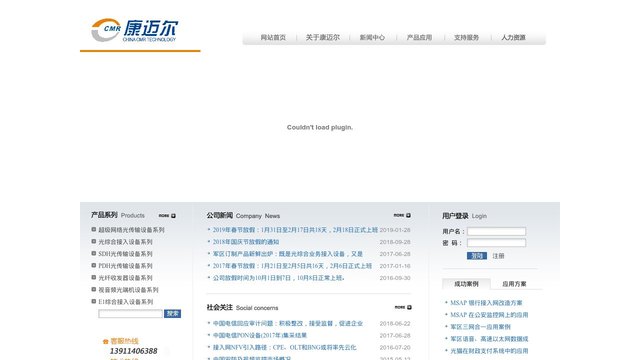Click the "Couldn't load plugin." placeholder
Viewport: 640px width, 360px height.
(x=320, y=127)
